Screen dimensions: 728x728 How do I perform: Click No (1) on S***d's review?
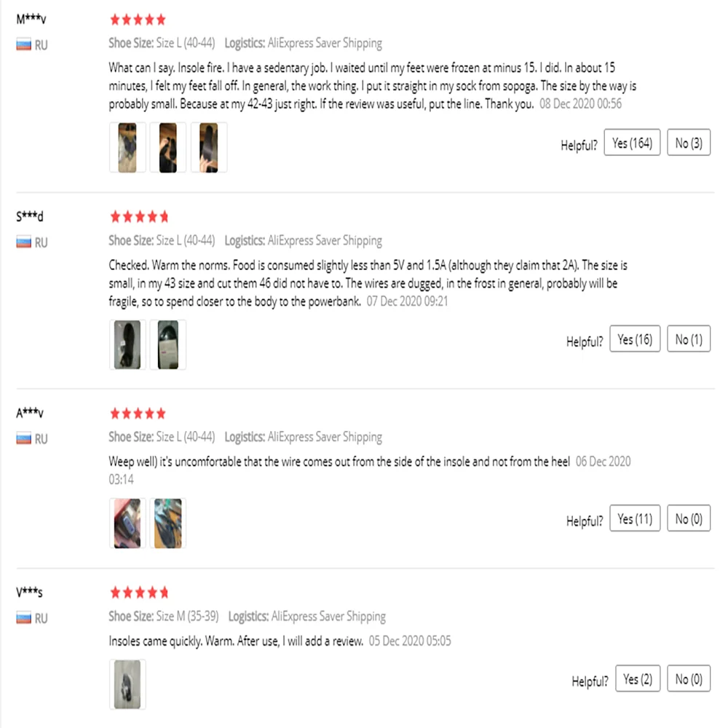click(x=688, y=339)
